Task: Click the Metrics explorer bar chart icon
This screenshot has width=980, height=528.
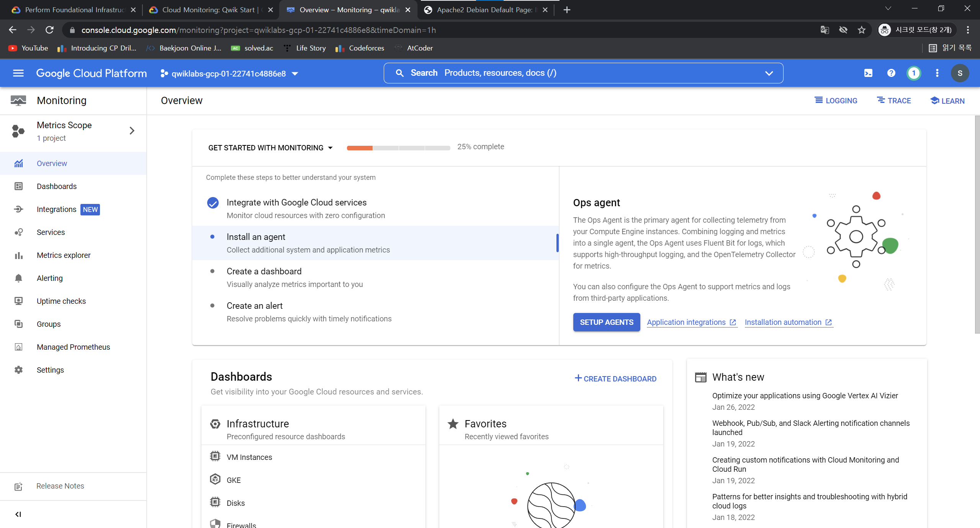Action: [x=18, y=255]
